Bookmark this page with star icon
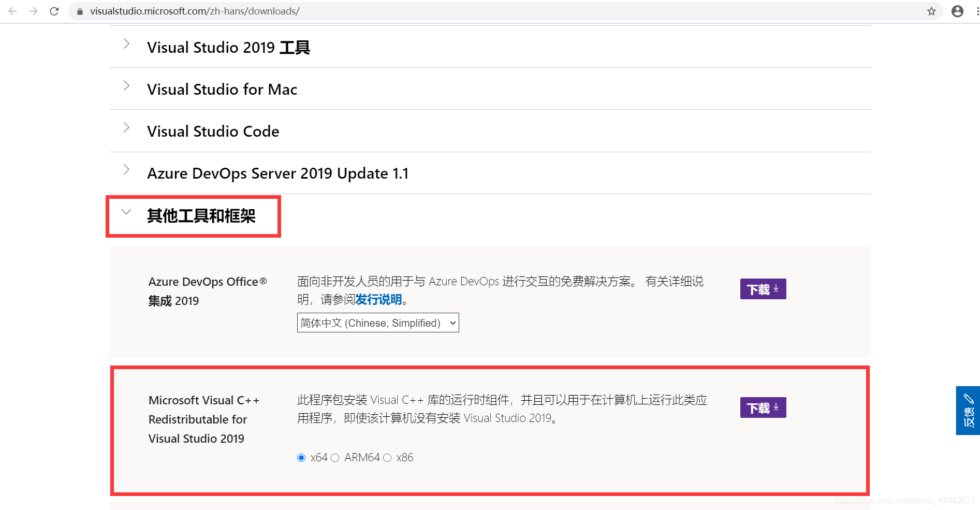980x510 pixels. pos(931,11)
